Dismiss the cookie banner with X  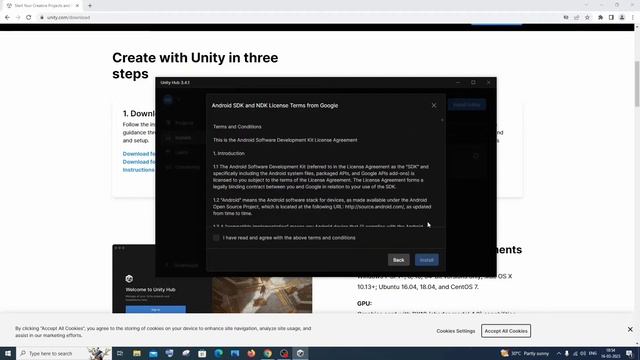pyautogui.click(x=630, y=329)
